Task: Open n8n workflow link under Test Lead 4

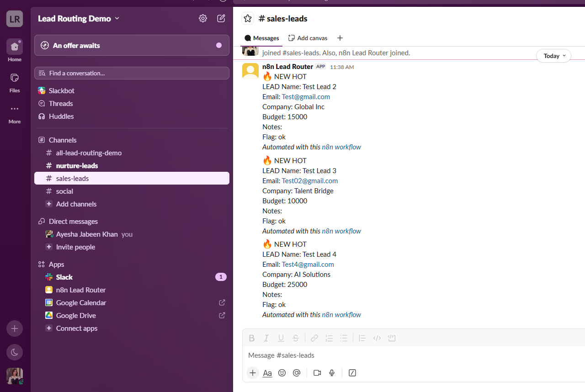Action: [x=341, y=315]
